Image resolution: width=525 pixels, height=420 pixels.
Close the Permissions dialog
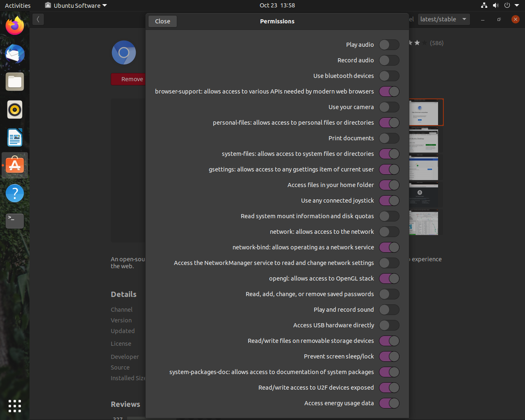pyautogui.click(x=162, y=21)
